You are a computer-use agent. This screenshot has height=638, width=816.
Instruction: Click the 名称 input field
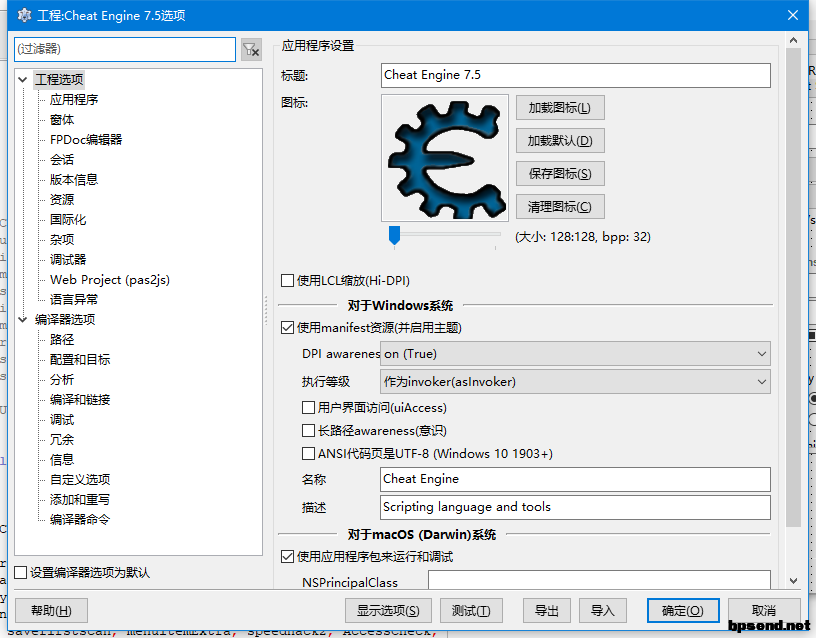[x=575, y=479]
